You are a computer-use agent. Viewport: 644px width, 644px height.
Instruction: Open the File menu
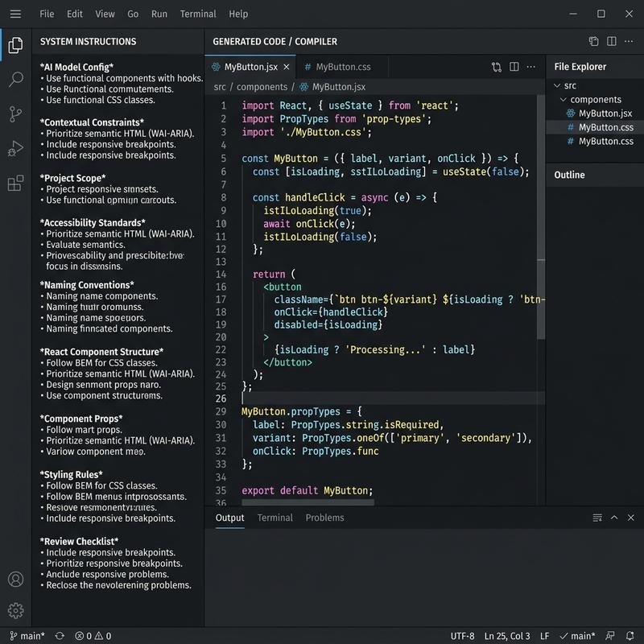47,14
